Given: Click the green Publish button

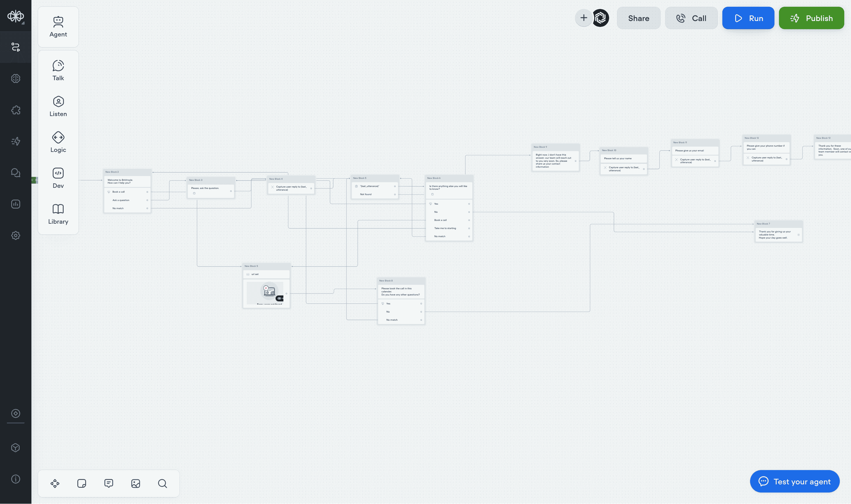Looking at the screenshot, I should pyautogui.click(x=811, y=18).
